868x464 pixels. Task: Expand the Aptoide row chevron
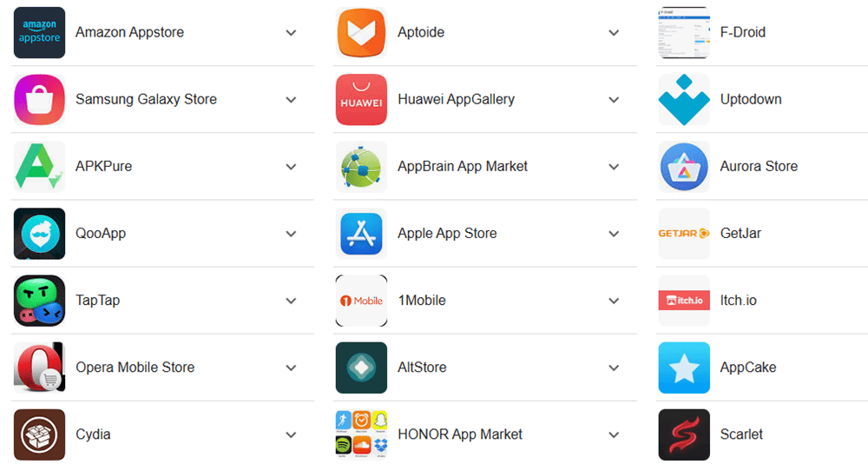[614, 33]
